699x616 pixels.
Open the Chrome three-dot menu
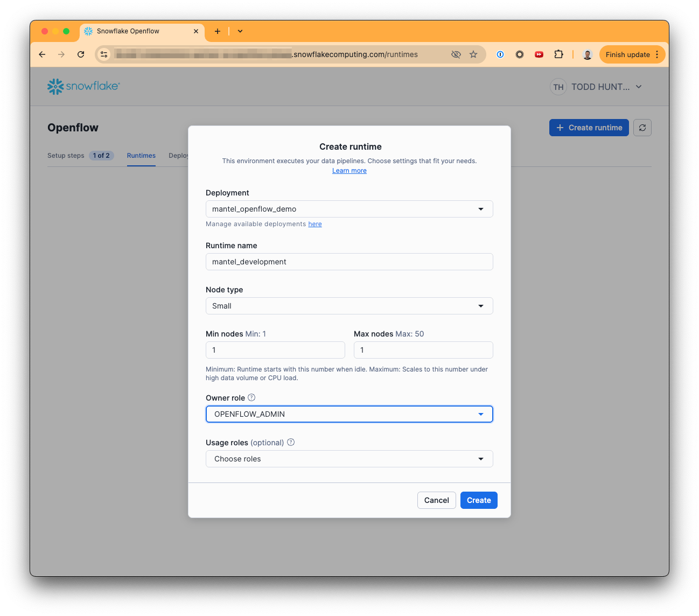657,54
